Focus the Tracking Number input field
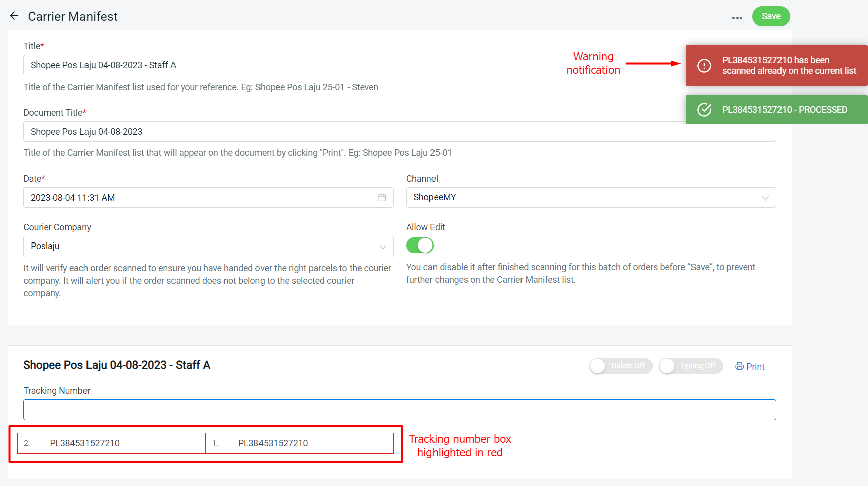The image size is (868, 486). [399, 410]
